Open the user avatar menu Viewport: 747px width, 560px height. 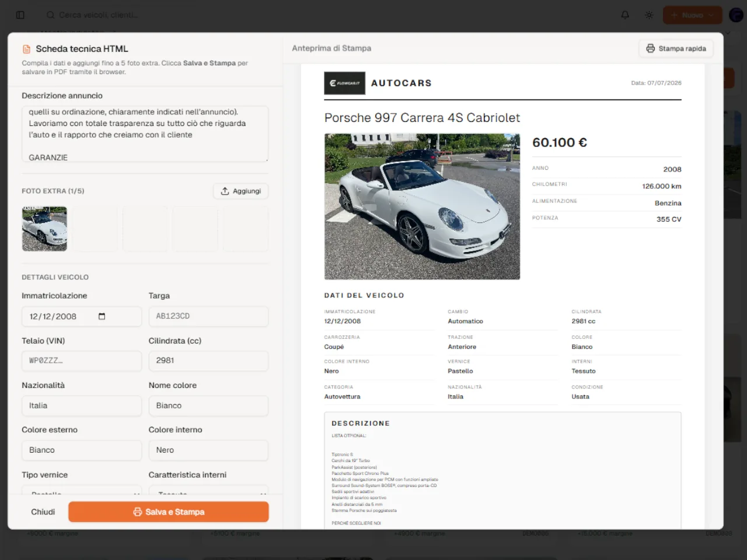[x=736, y=15]
